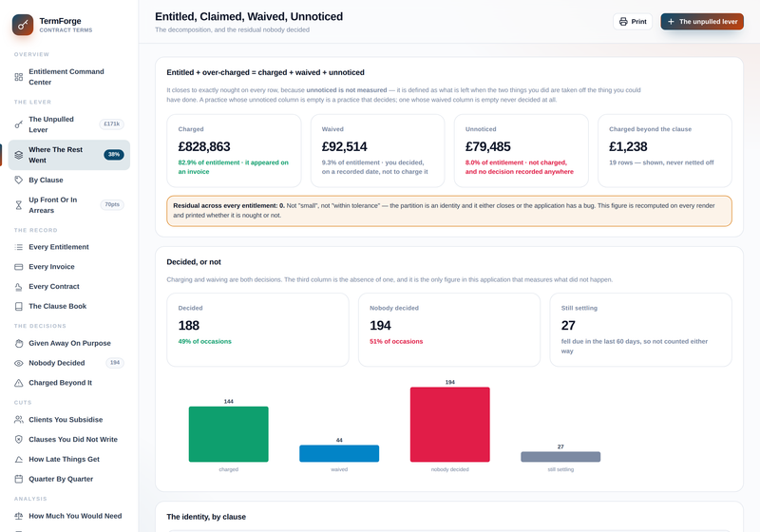
Task: Click the How Much You Would Need scales icon
Action: [x=18, y=516]
